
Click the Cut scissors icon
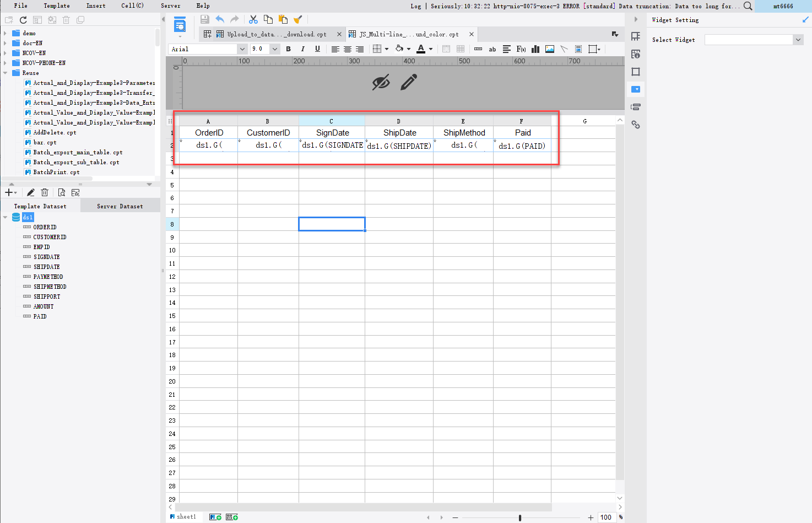(x=253, y=19)
